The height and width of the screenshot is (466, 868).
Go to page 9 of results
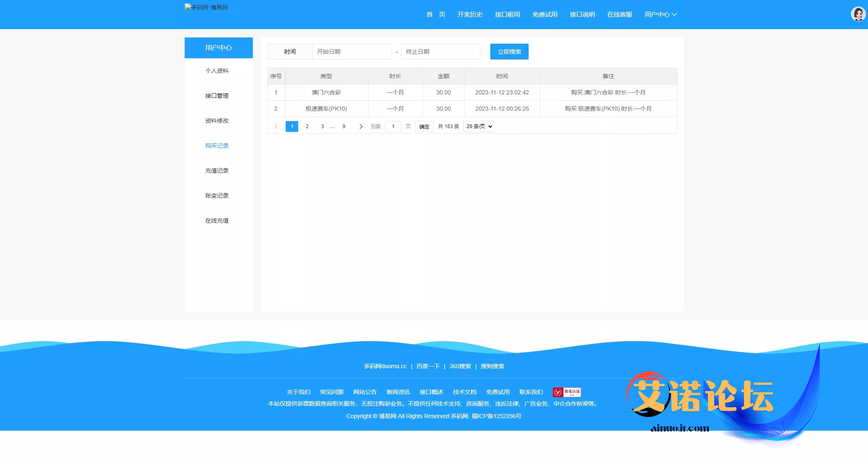[x=344, y=126]
